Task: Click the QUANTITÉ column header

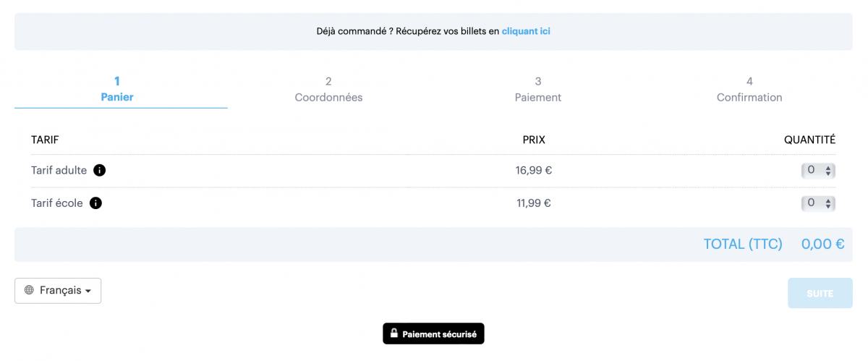Action: 809,140
